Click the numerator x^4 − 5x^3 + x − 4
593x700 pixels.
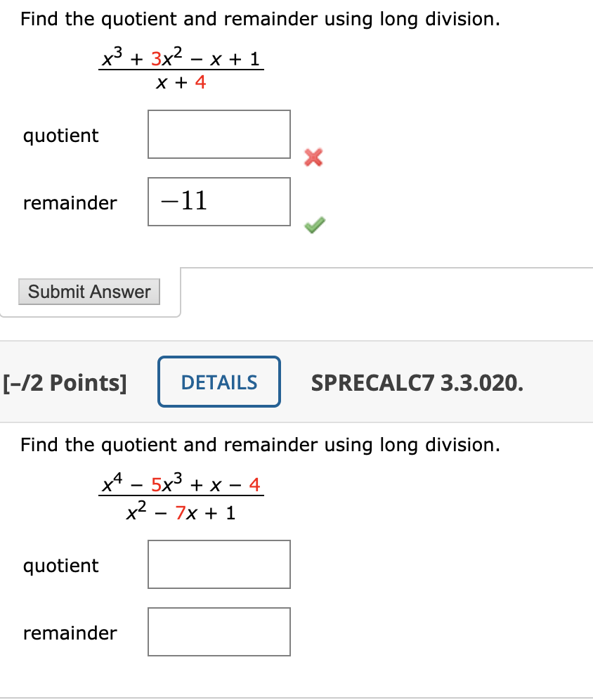(181, 485)
